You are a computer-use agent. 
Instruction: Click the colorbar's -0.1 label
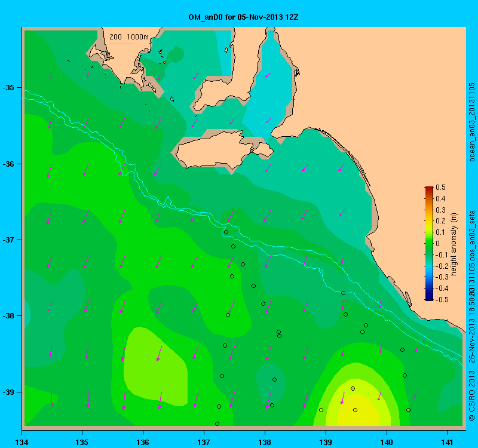[x=440, y=255]
